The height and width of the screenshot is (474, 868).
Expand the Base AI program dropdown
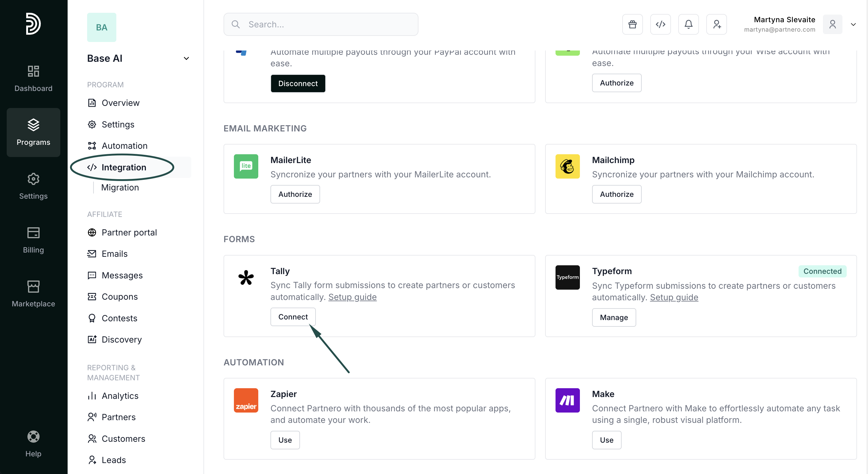point(186,58)
